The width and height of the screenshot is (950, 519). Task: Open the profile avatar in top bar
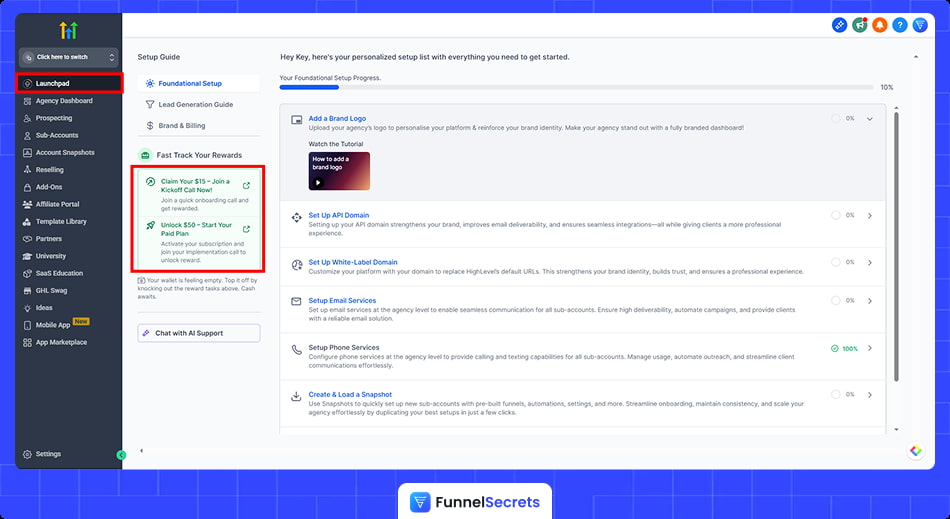(920, 25)
